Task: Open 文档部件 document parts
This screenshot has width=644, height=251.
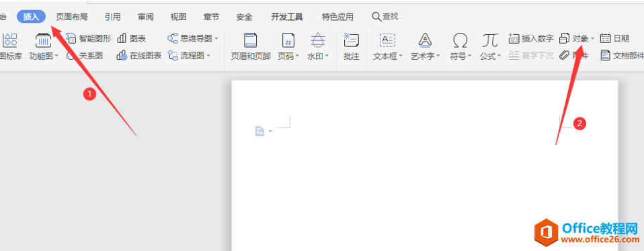Action: pos(622,56)
